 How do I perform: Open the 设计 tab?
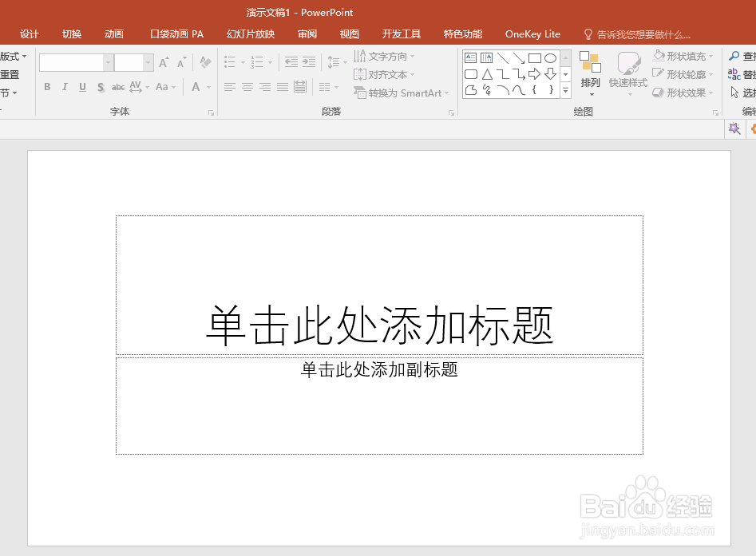pos(29,34)
